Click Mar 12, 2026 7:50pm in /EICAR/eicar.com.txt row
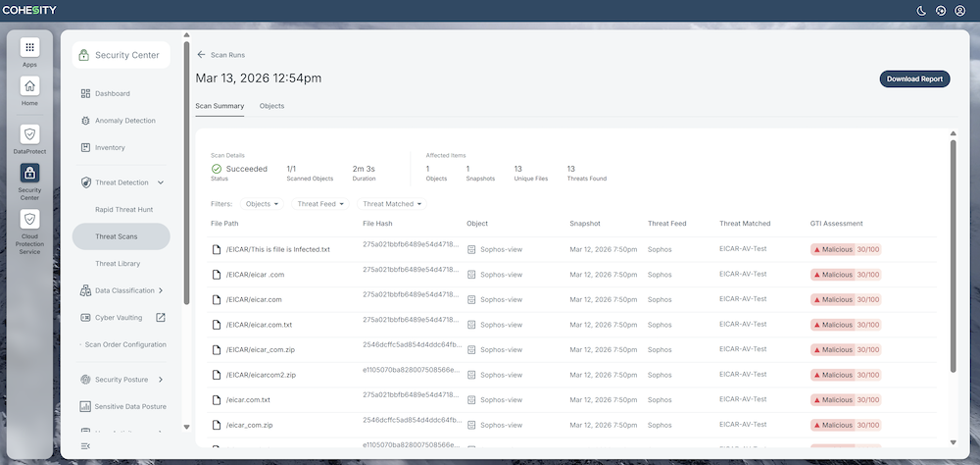The height and width of the screenshot is (465, 980). point(603,325)
